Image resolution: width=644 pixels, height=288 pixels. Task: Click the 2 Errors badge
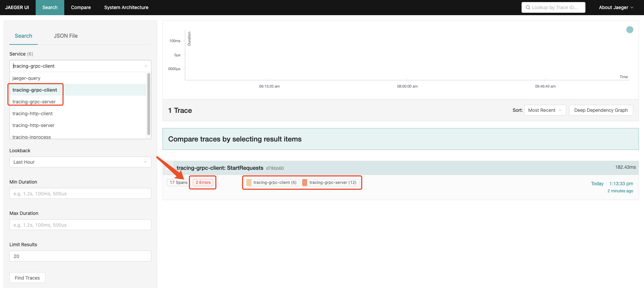203,183
